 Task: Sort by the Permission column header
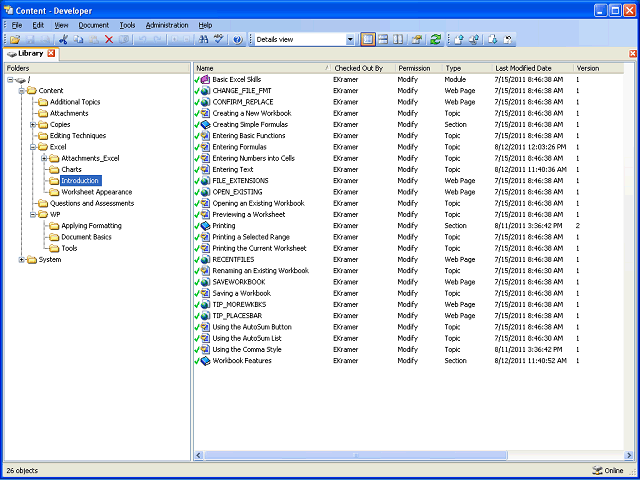(419, 69)
